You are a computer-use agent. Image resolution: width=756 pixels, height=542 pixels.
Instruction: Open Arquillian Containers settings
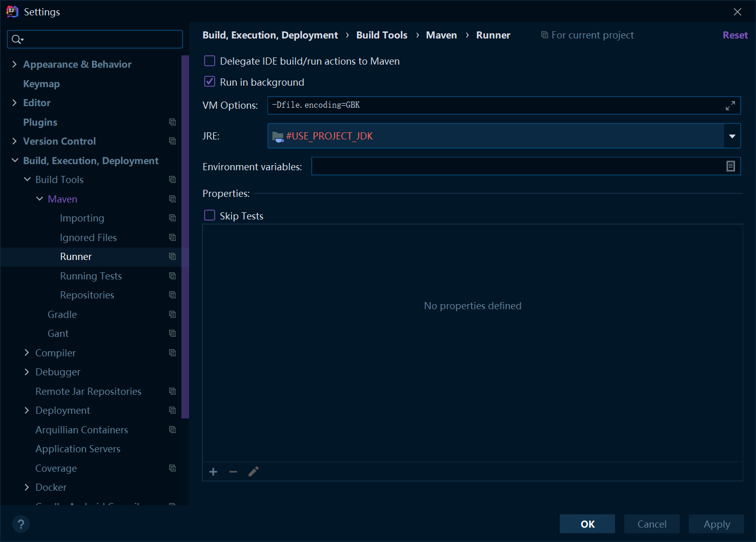pyautogui.click(x=81, y=430)
